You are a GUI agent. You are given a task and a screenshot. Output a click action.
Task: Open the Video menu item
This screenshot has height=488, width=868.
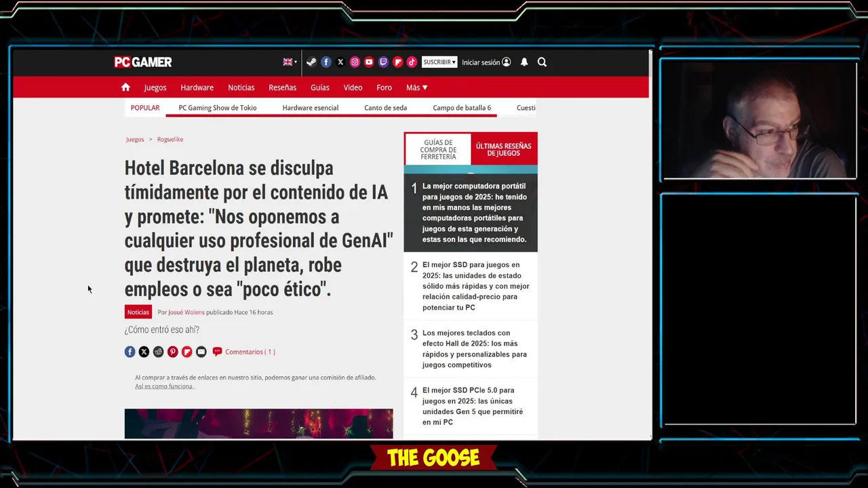353,87
